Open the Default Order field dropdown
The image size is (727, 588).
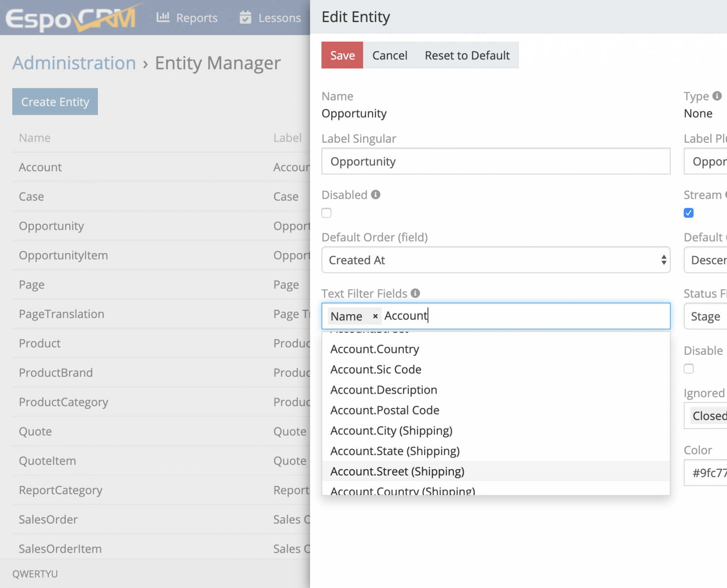[495, 260]
